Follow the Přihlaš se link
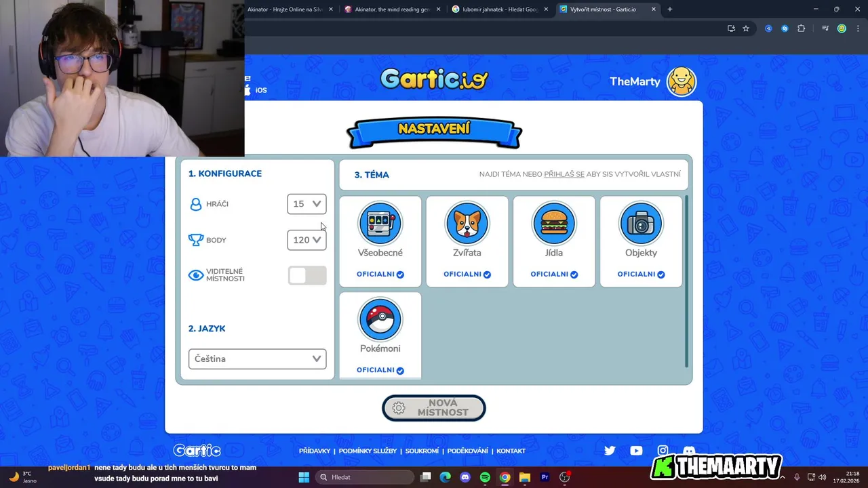 [564, 174]
